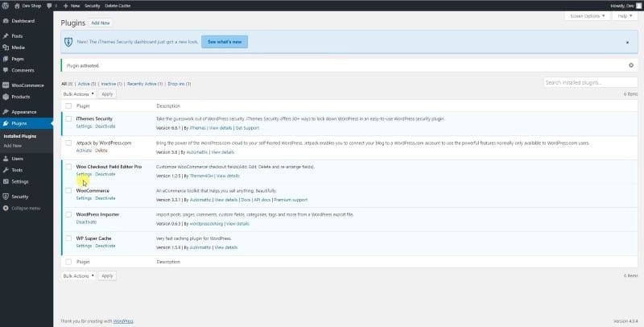
Task: Open Appearance brush menu
Action: coord(6,112)
